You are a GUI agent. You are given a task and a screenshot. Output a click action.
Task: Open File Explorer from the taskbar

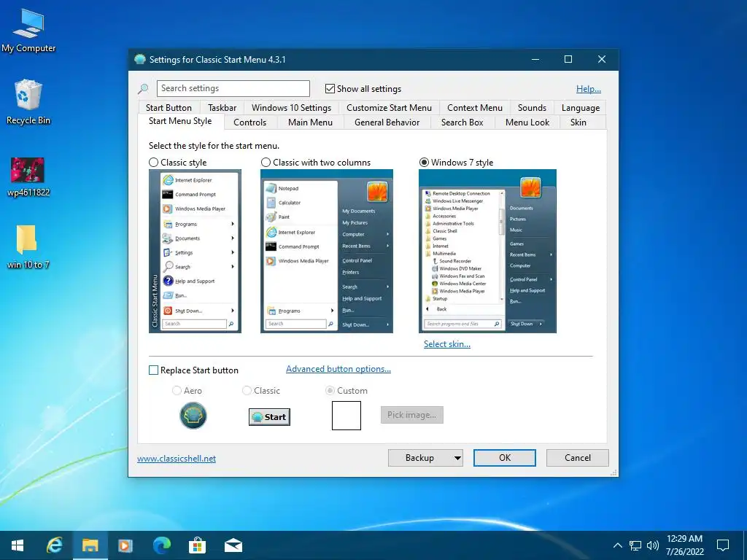(x=90, y=545)
